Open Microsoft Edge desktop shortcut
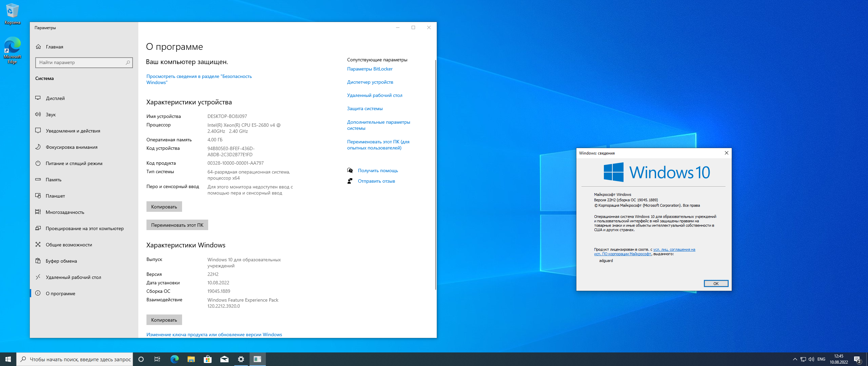This screenshot has width=868, height=366. point(12,50)
